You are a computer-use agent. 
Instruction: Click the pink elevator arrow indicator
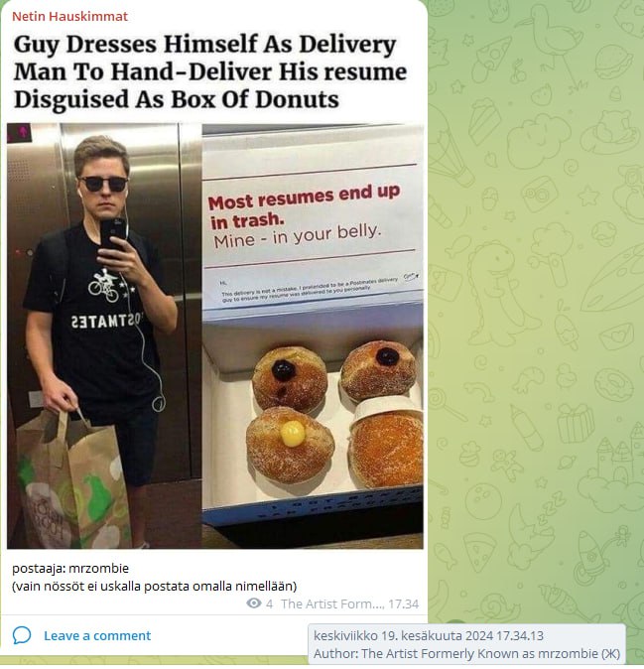(20, 133)
